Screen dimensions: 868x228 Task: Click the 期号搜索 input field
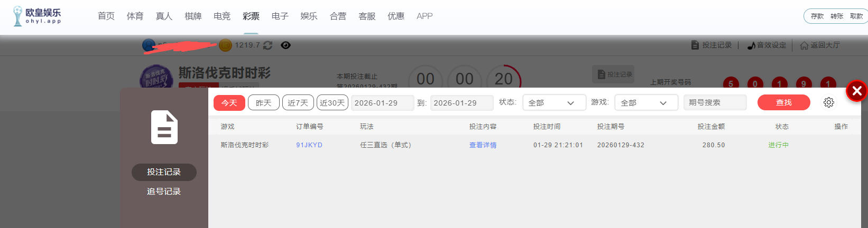tap(715, 102)
